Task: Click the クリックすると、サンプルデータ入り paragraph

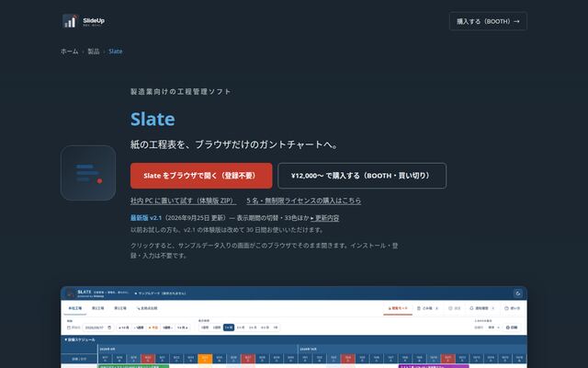Action: click(x=265, y=250)
